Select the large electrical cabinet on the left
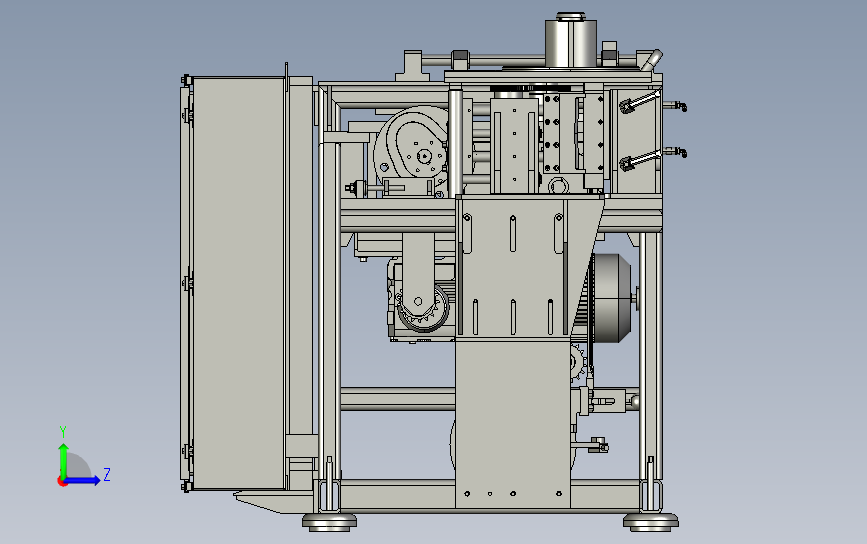 coord(238,283)
